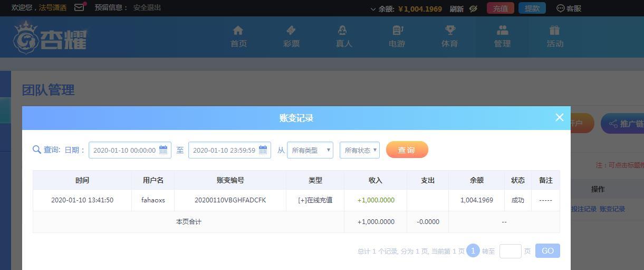Open calendar for start date
Image resolution: width=644 pixels, height=270 pixels.
[x=163, y=150]
